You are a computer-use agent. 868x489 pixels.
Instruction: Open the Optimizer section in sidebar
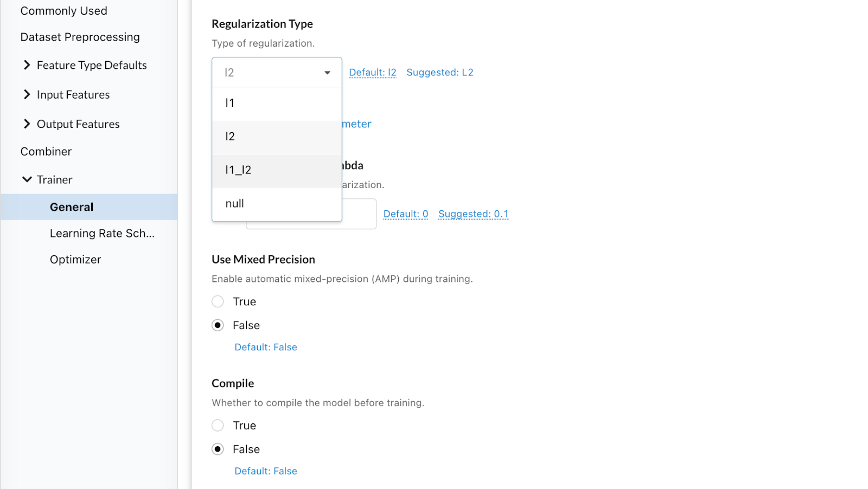point(75,260)
